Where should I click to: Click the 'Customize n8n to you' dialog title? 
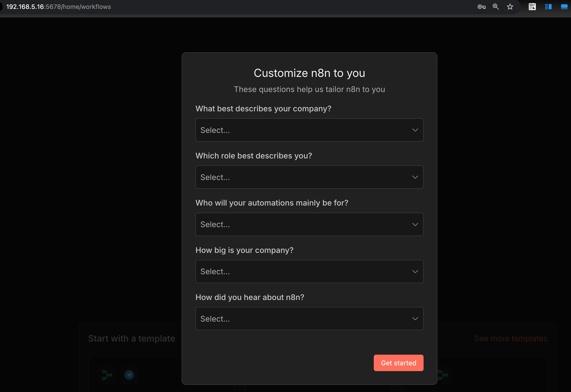(x=309, y=73)
